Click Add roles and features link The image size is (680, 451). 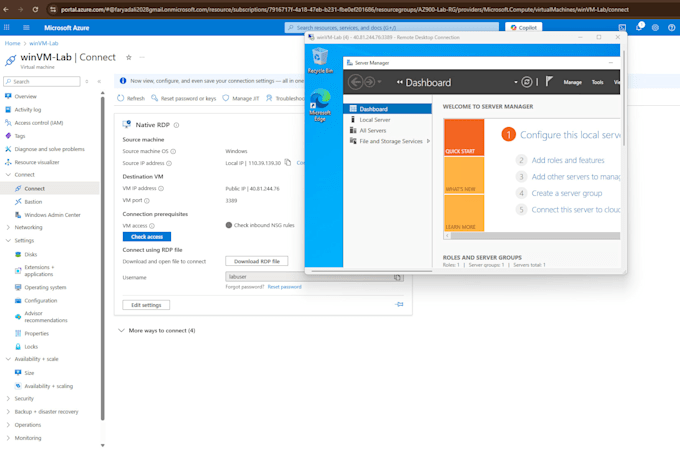click(568, 160)
